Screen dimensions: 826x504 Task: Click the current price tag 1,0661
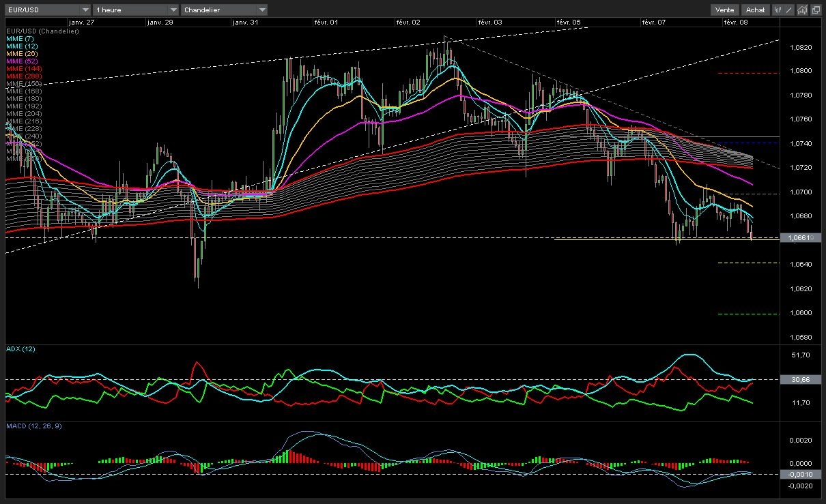tap(799, 238)
